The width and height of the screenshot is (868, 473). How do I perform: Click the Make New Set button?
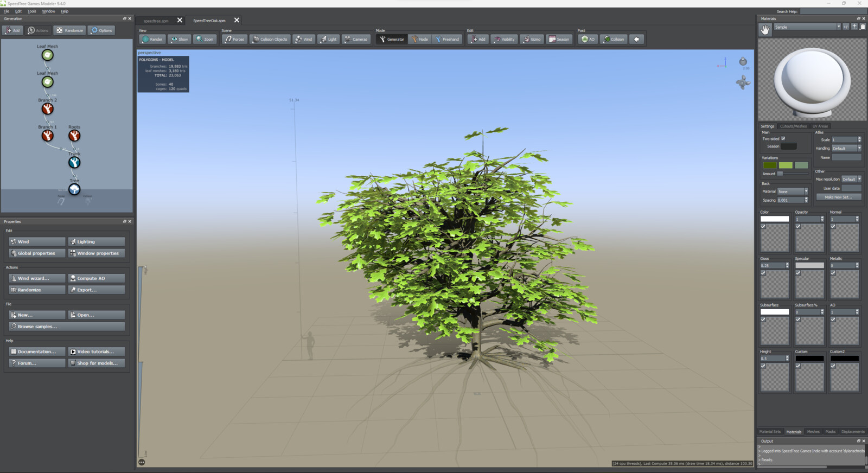tap(838, 197)
